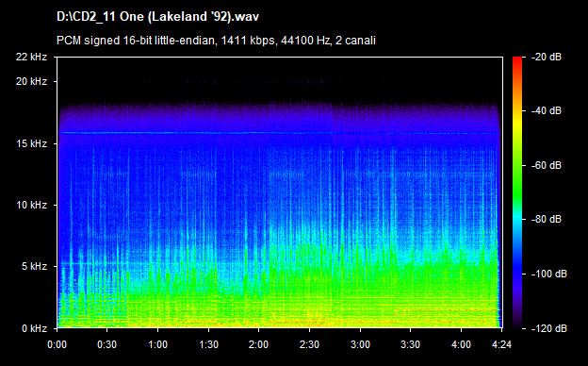Click the '5 kHz' frequency axis label
Viewport: 588px width, 366px height.
point(34,267)
